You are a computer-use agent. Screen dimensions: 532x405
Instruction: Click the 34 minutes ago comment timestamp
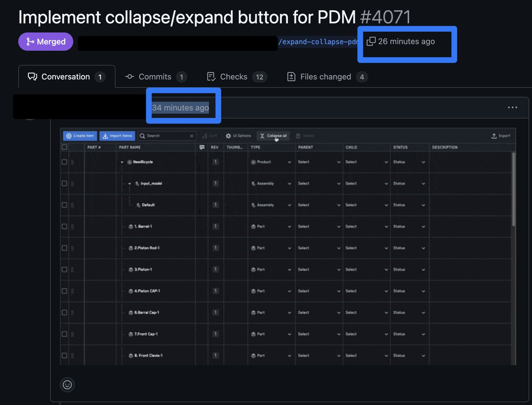(180, 108)
